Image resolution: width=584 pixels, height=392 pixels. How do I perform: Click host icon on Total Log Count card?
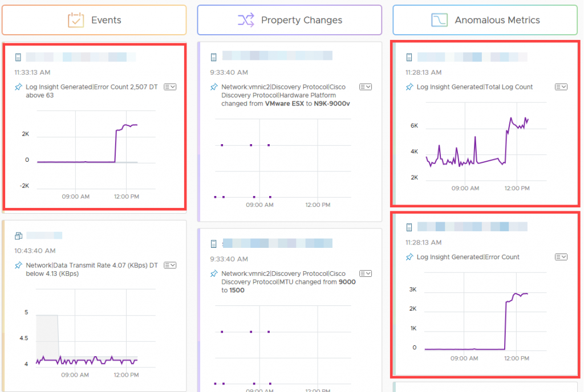point(409,57)
